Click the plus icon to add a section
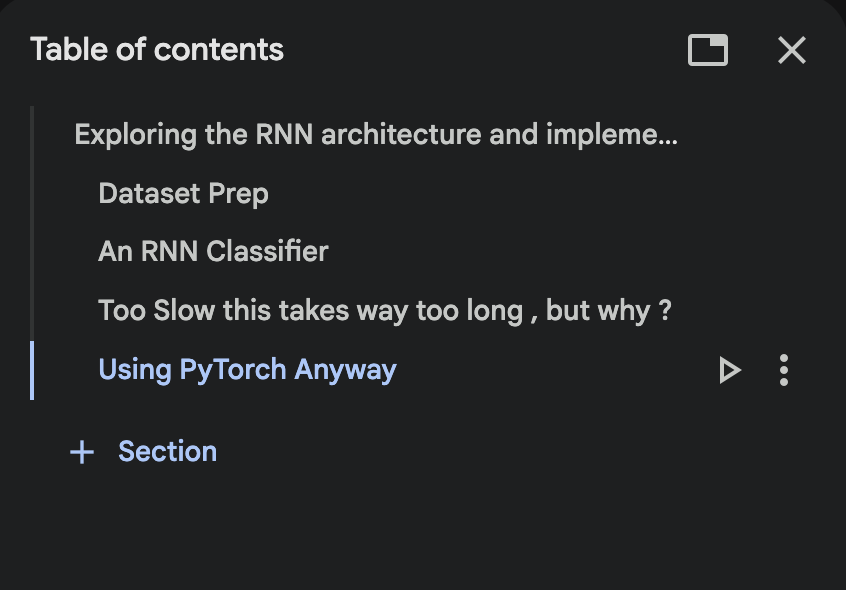Screen dimensions: 846x590 82,452
